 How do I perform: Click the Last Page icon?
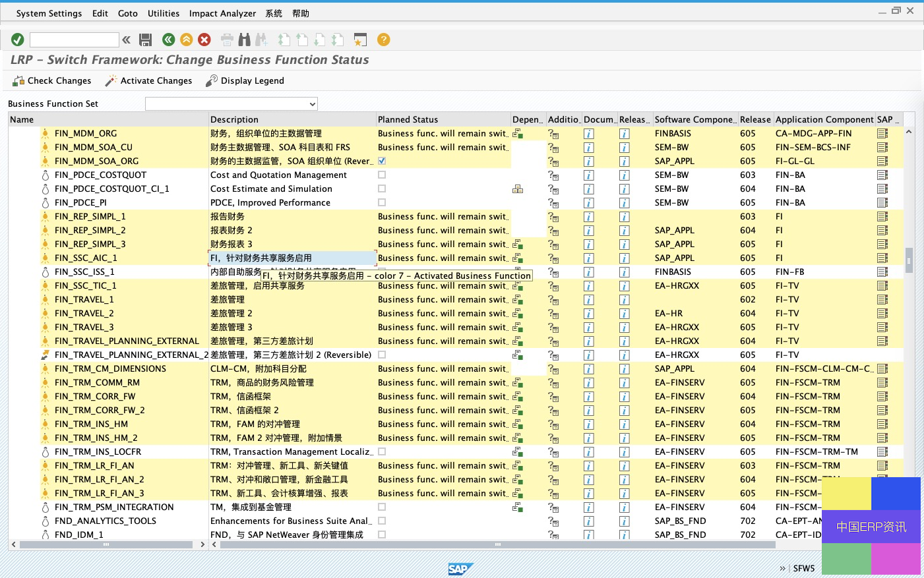[x=337, y=40]
